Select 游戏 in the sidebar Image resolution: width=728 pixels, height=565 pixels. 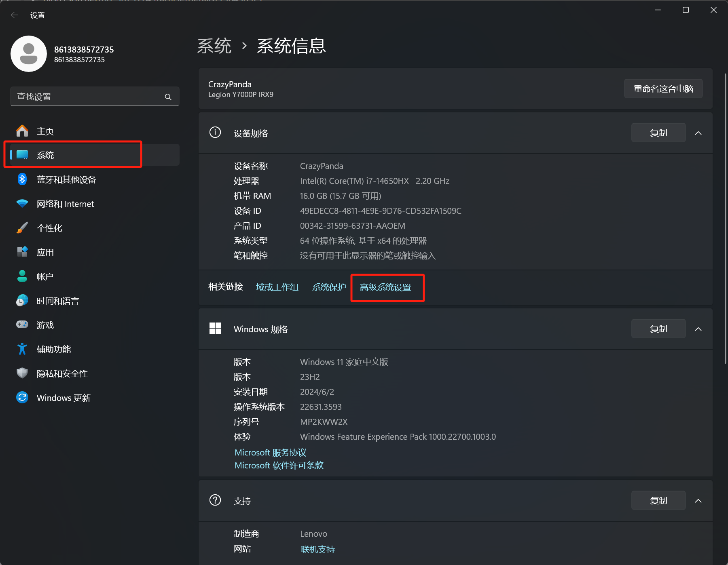pos(95,325)
